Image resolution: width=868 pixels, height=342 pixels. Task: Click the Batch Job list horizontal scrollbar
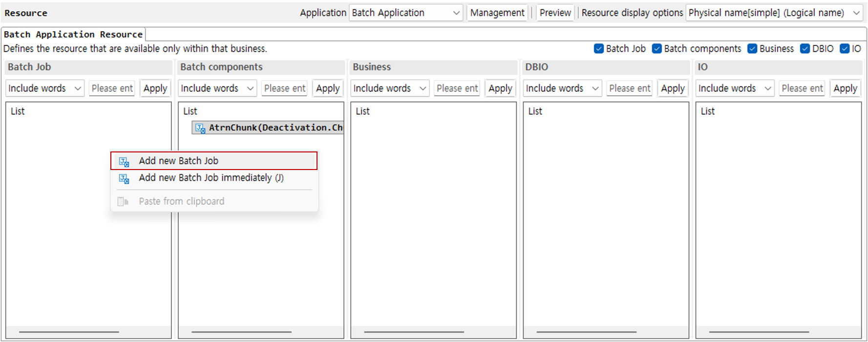click(69, 332)
